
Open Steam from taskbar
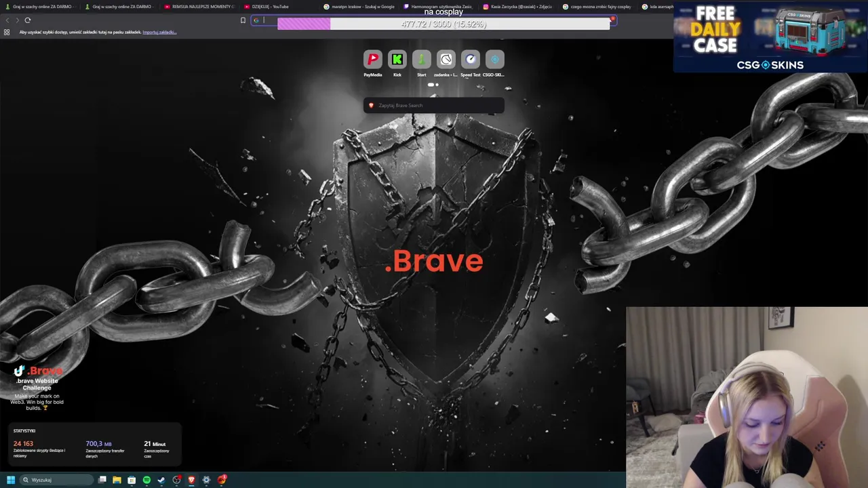(161, 480)
